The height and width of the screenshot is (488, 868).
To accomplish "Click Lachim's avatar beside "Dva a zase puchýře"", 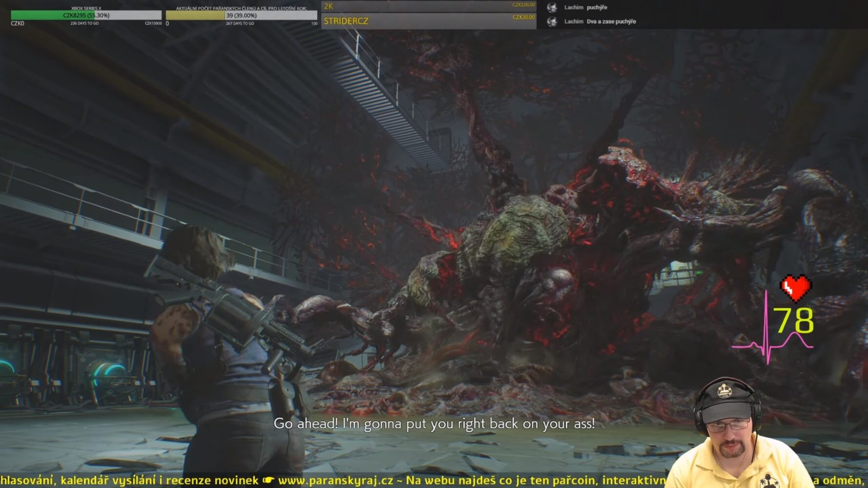I will pos(552,21).
